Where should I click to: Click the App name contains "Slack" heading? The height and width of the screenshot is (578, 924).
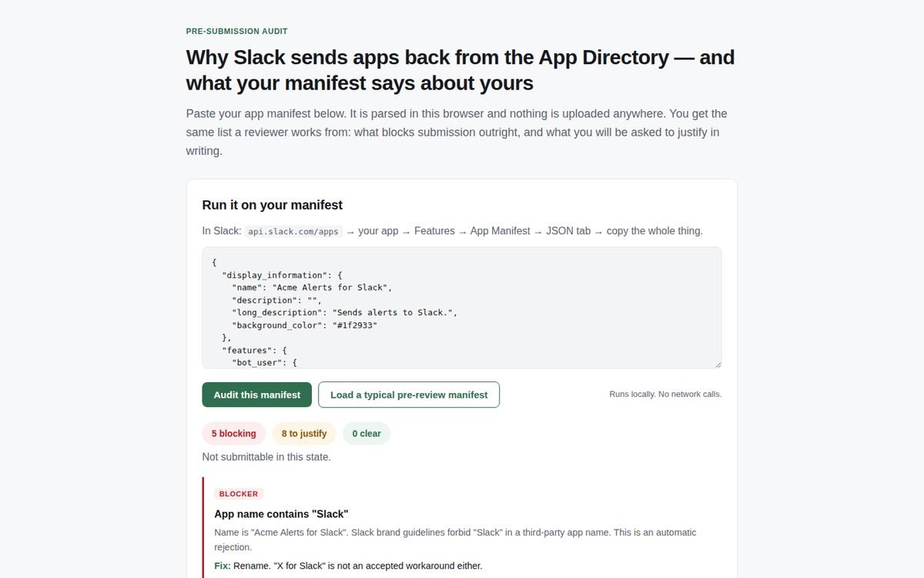[282, 514]
